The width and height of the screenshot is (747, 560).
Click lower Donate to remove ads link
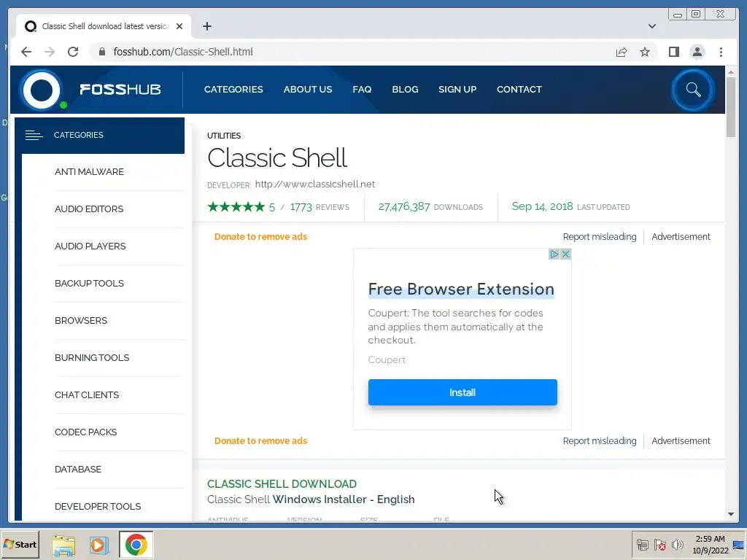(x=260, y=441)
